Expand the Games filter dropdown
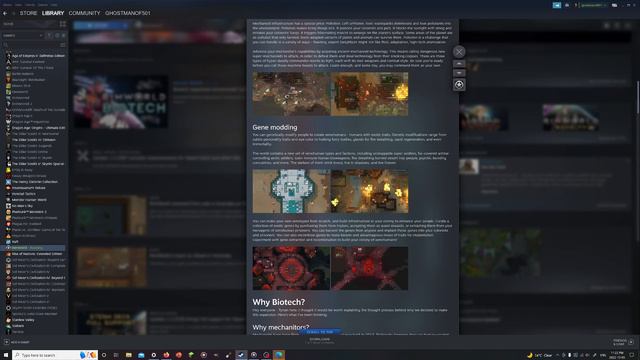640x360 pixels. (23, 36)
